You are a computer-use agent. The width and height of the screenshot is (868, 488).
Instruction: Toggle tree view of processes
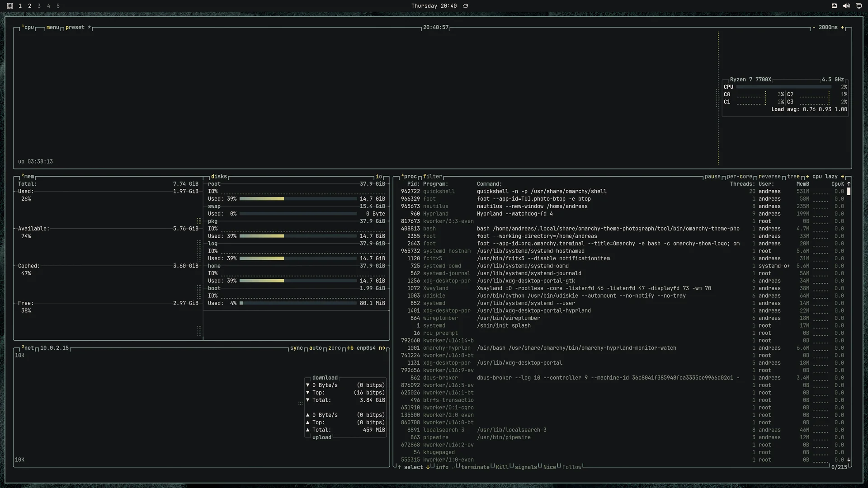(793, 177)
